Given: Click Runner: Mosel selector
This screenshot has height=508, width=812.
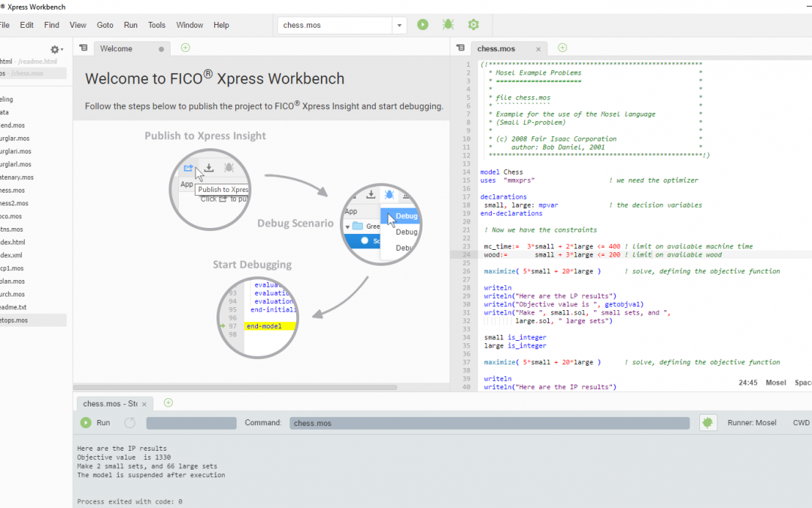Looking at the screenshot, I should pyautogui.click(x=752, y=423).
